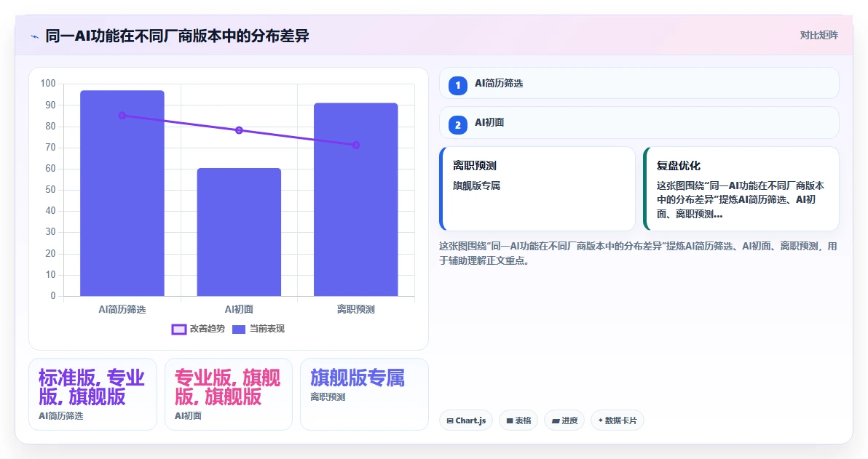Image resolution: width=868 pixels, height=459 pixels.
Task: Click the y-axis value 100
Action: point(48,84)
